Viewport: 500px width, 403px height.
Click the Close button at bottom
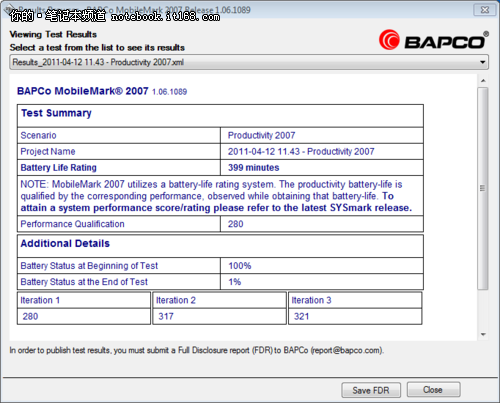(x=433, y=390)
